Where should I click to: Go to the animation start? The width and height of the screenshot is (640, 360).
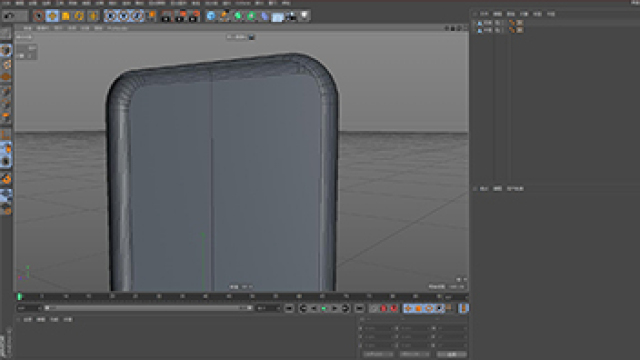289,308
